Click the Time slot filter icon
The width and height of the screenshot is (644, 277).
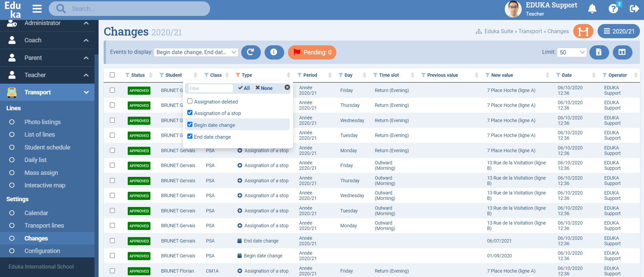pyautogui.click(x=375, y=75)
